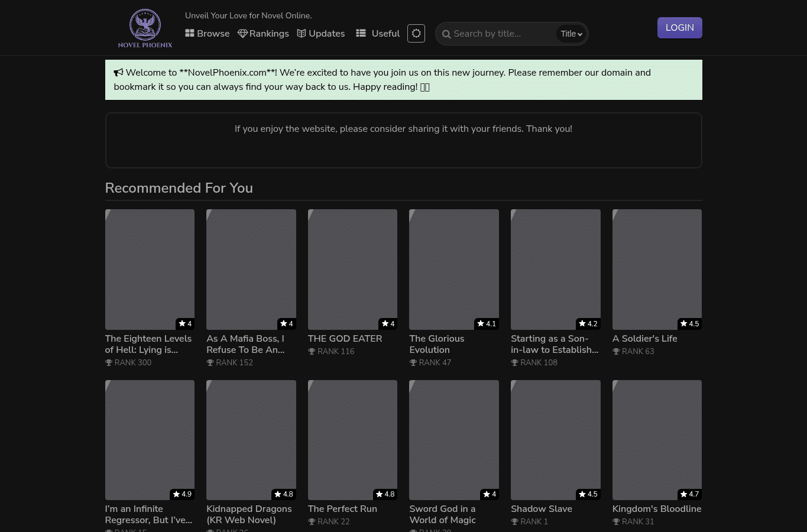This screenshot has height=532, width=807.
Task: Open the Rankings page
Action: [x=263, y=34]
